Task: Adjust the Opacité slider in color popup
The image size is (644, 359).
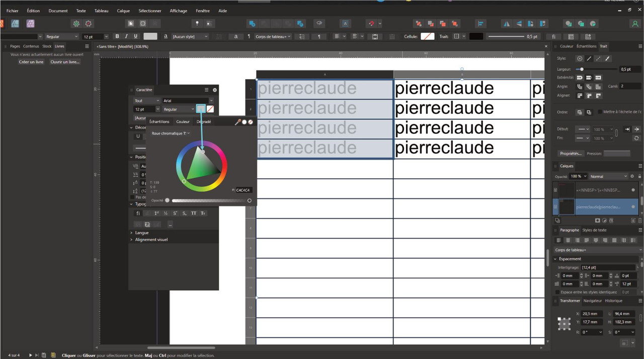Action: click(x=211, y=200)
